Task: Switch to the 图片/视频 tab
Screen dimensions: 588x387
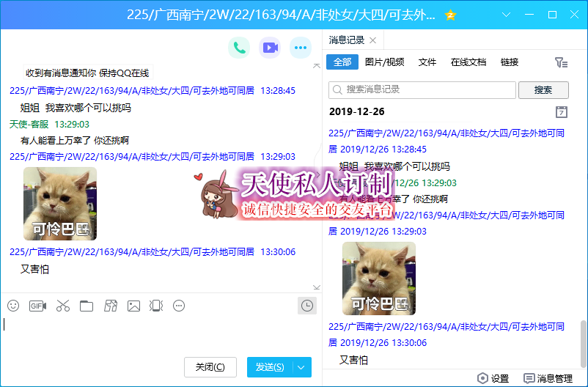Action: point(384,62)
